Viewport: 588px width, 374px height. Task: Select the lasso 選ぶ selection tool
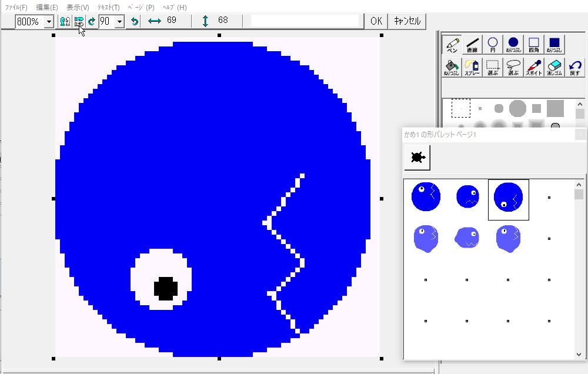click(513, 68)
